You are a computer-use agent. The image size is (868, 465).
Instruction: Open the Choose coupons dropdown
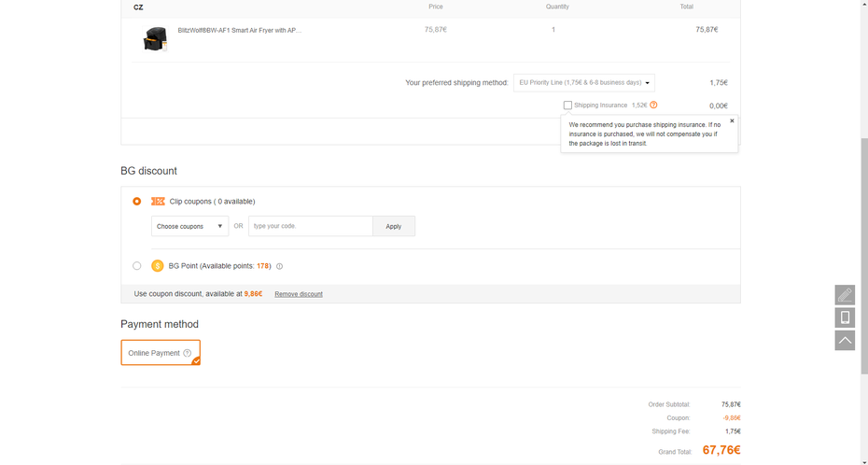189,226
